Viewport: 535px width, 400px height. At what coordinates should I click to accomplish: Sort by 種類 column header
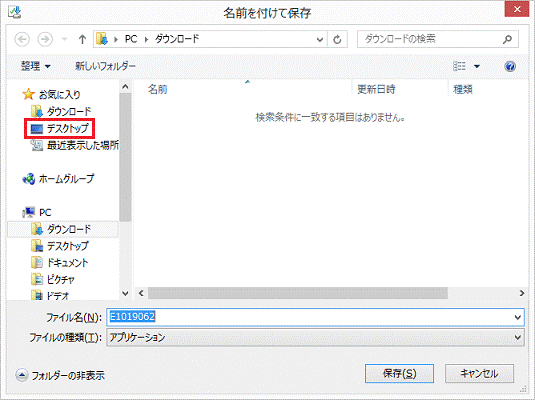463,89
